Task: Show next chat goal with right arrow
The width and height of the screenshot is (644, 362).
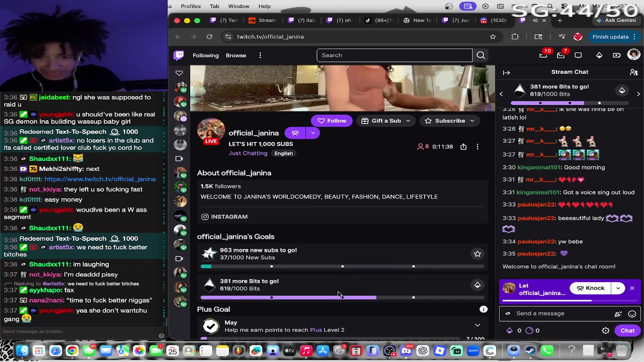Action: pos(638,94)
